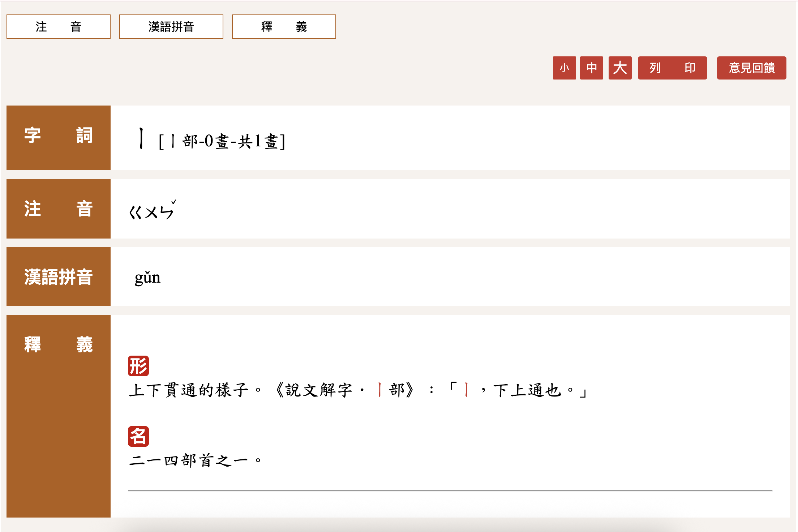The image size is (798, 532).
Task: Toggle the 注音 display option at top
Action: click(58, 26)
